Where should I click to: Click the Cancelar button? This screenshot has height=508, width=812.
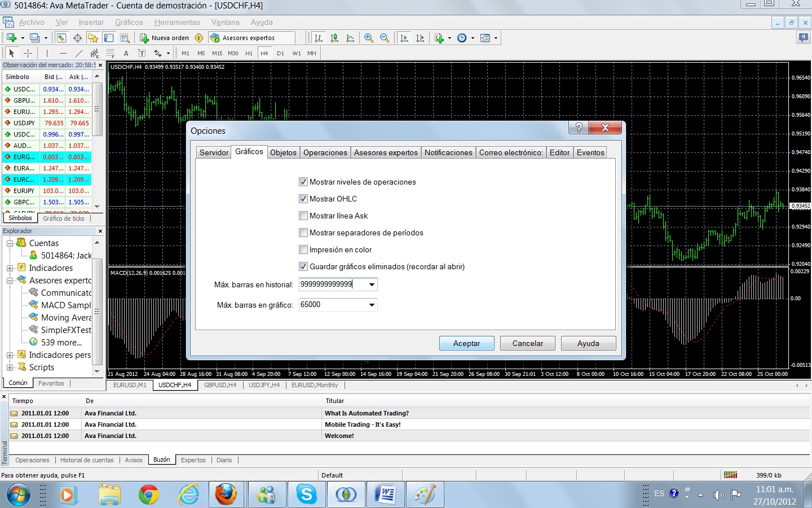[x=528, y=343]
